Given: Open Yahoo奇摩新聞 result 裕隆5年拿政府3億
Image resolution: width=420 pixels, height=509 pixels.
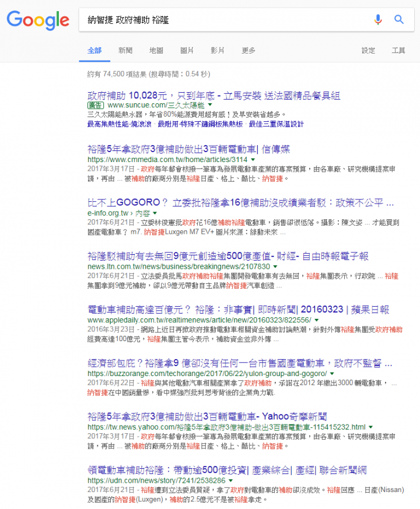Looking at the screenshot, I should (207, 416).
